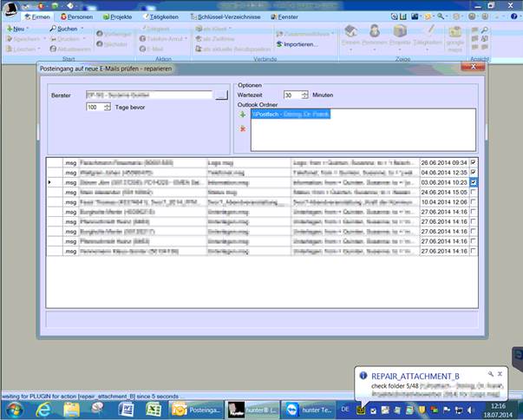Image resolution: width=523 pixels, height=420 pixels.
Task: Click the browse button beside the Berater field
Action: pos(220,95)
